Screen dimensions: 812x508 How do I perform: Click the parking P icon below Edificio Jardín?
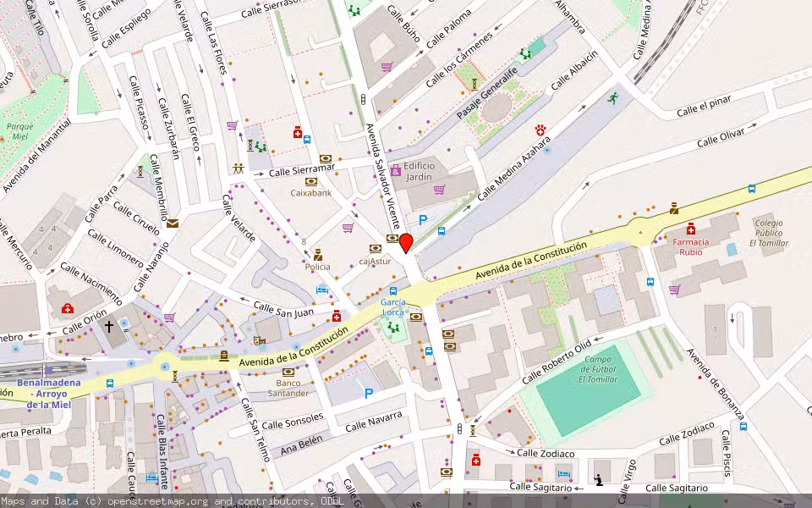tap(423, 220)
